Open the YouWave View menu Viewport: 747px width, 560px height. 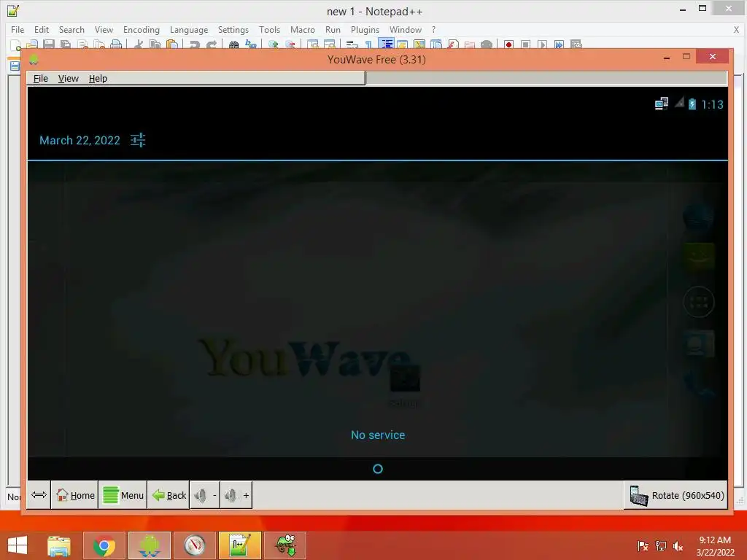(x=68, y=79)
